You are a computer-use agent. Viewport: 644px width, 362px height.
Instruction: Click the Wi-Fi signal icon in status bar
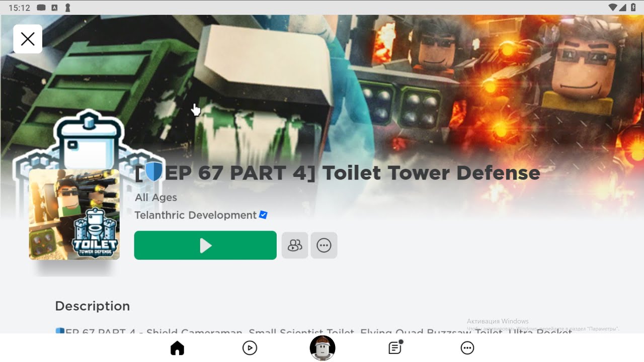point(612,8)
